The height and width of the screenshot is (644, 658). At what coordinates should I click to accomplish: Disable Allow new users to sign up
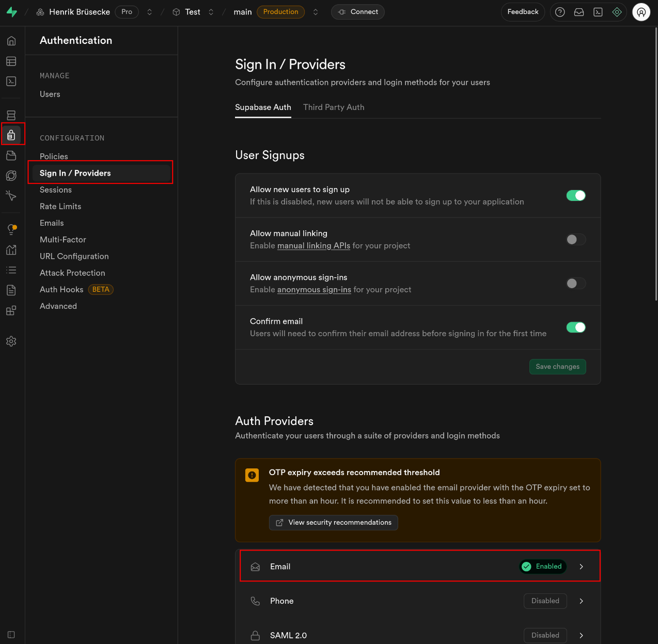576,196
